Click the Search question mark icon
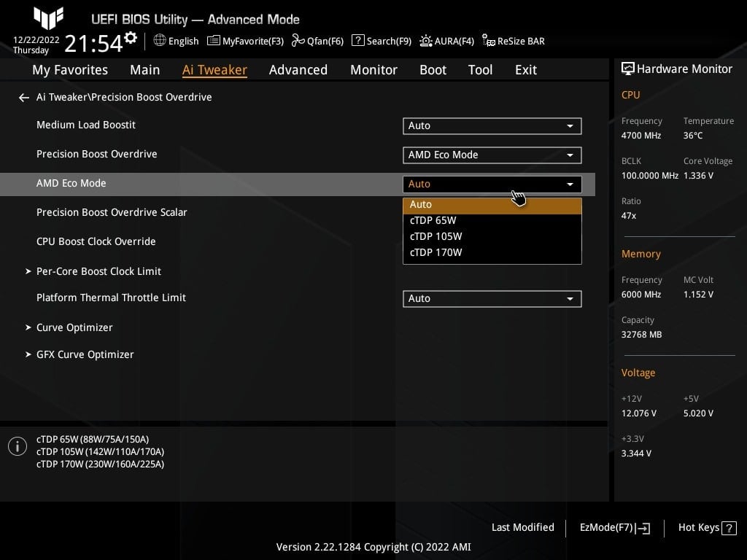Viewport: 747px width, 560px height. [x=357, y=41]
